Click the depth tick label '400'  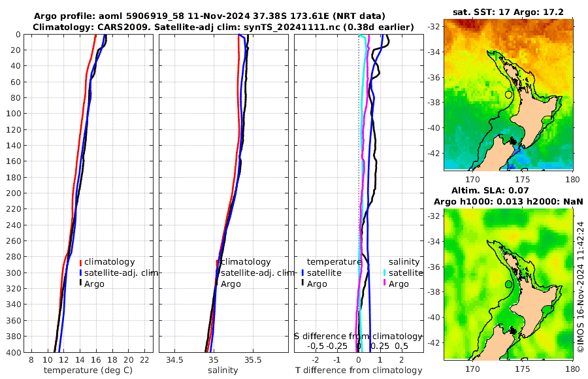[13, 352]
